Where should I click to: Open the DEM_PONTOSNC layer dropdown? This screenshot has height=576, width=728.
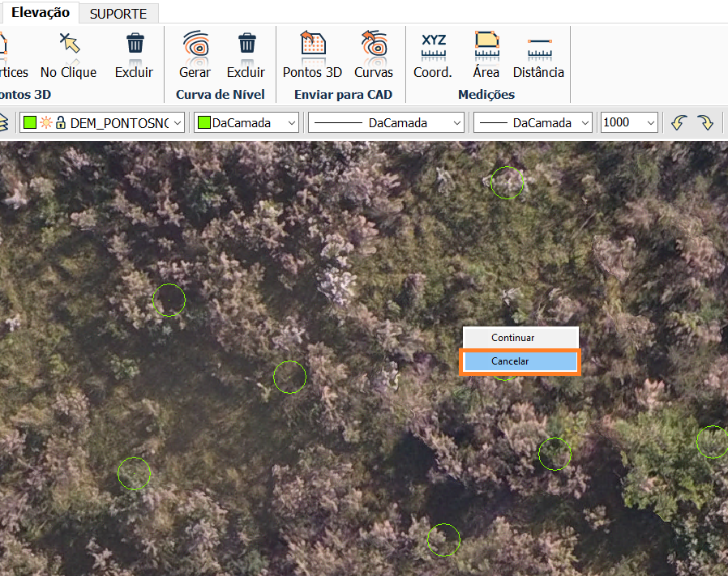point(178,123)
